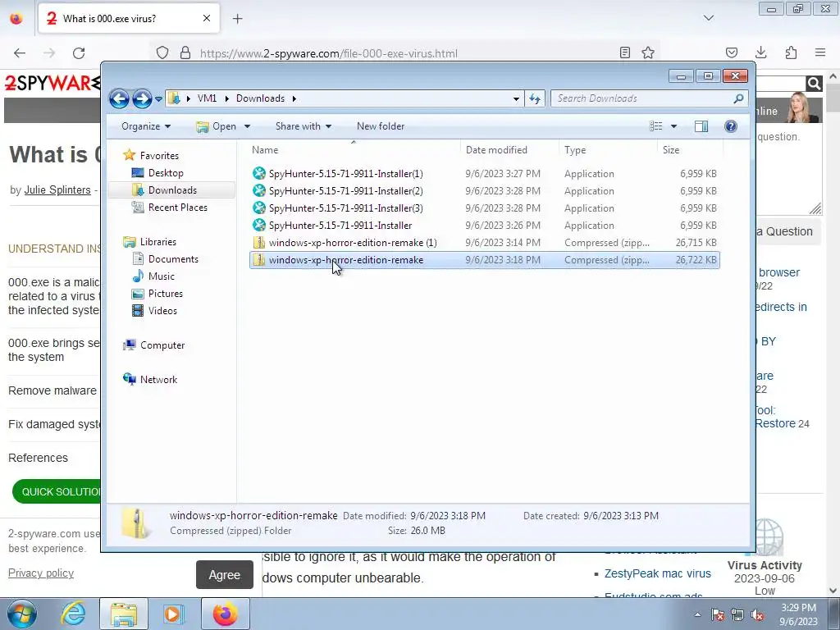Open the Documents library
The height and width of the screenshot is (630, 840).
[x=173, y=258]
